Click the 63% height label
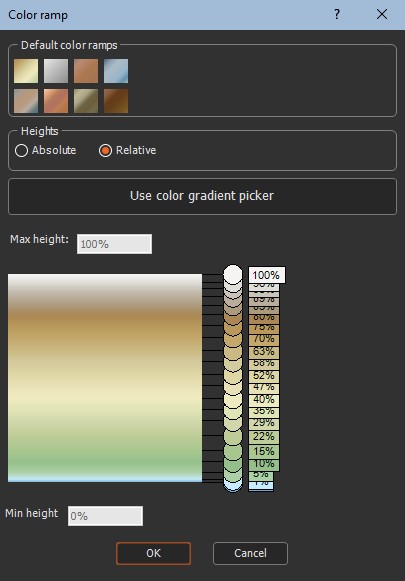Image resolution: width=405 pixels, height=581 pixels. (264, 351)
